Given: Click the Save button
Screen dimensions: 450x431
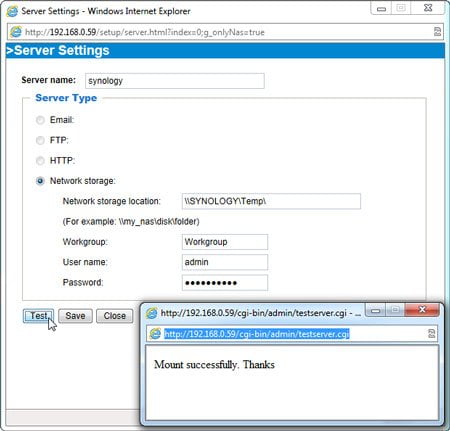Looking at the screenshot, I should click(75, 316).
